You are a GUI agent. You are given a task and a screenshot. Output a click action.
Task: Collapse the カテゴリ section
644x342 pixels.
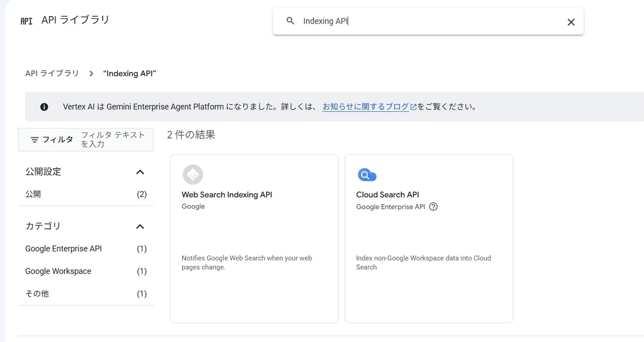point(140,227)
